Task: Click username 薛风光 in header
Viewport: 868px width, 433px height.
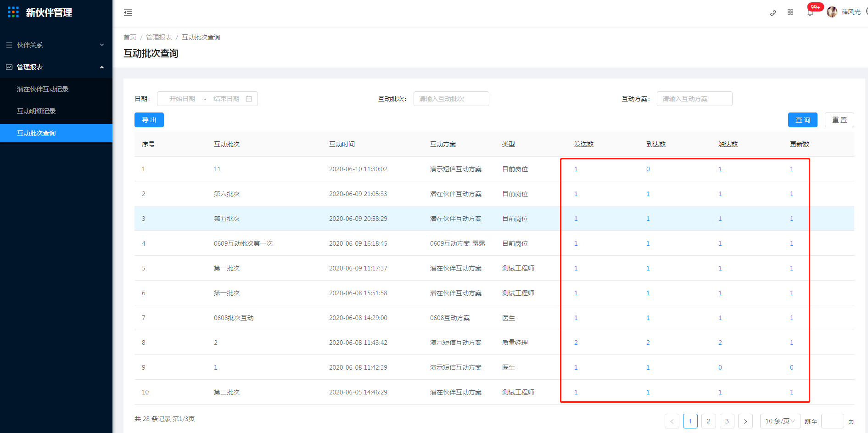Action: pos(851,12)
